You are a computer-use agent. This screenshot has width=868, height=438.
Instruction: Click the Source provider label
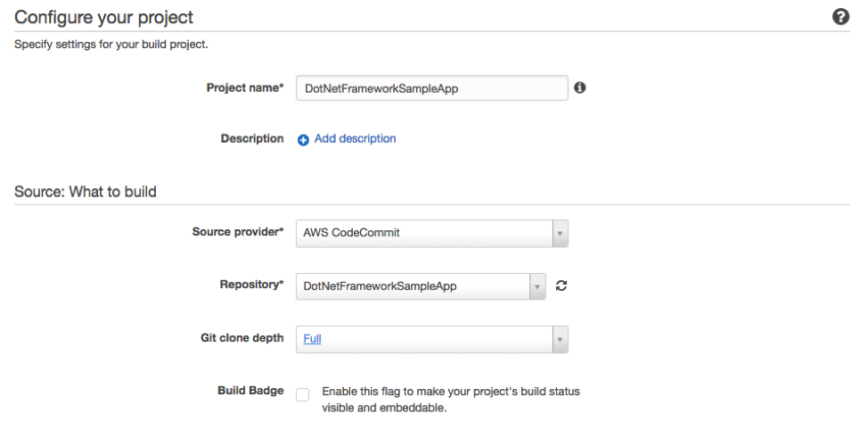(238, 232)
